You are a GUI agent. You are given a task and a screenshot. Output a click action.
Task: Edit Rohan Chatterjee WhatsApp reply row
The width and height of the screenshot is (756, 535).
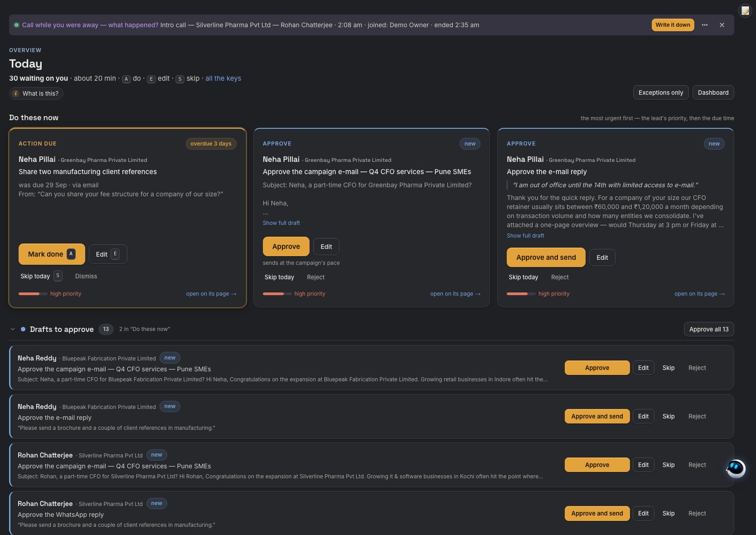click(644, 513)
